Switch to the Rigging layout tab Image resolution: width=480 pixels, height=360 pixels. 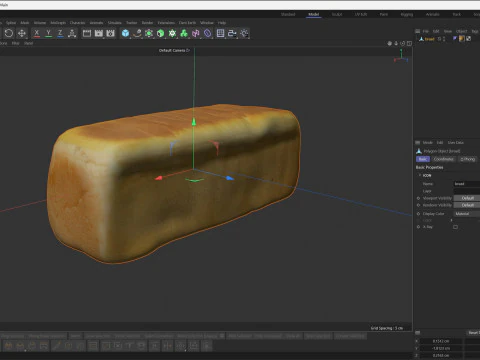(407, 14)
